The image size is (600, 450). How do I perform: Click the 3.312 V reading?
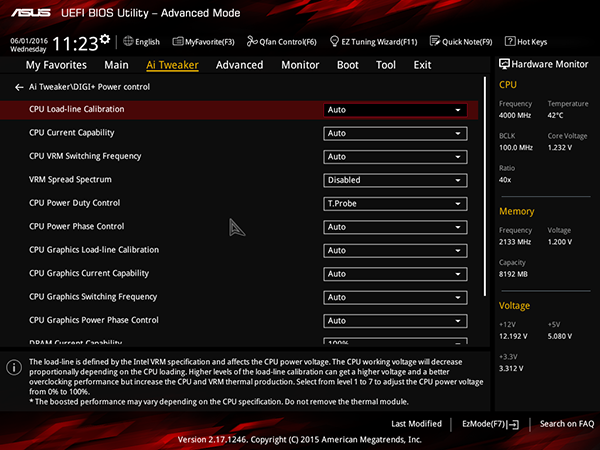coord(511,368)
